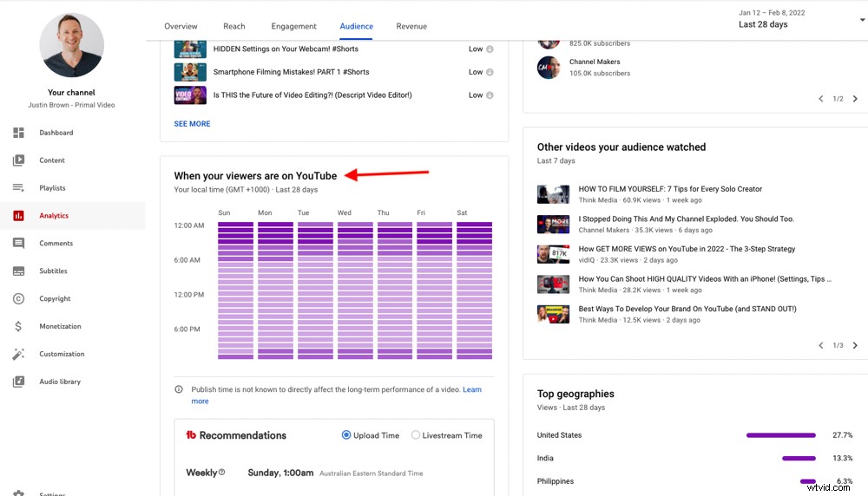Select the Audience tab
Screen dimensions: 868x496
click(357, 26)
